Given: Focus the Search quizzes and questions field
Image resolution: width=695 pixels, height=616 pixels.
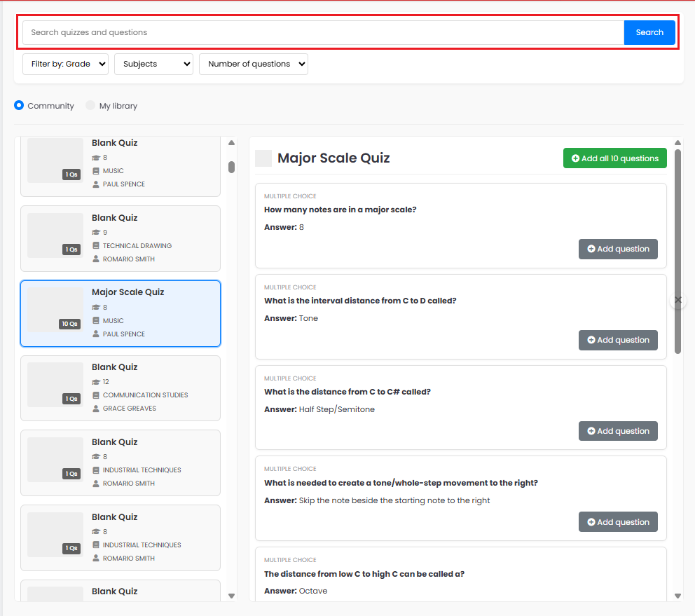Looking at the screenshot, I should (x=323, y=32).
